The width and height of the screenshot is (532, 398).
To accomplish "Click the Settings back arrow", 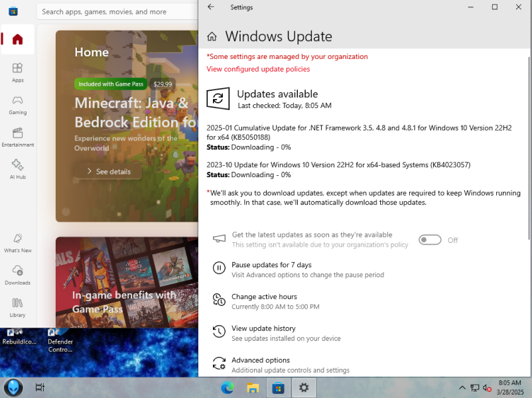I will pos(211,7).
